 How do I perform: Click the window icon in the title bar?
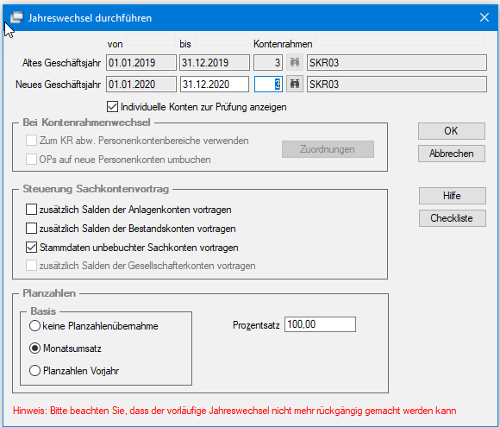click(x=17, y=18)
